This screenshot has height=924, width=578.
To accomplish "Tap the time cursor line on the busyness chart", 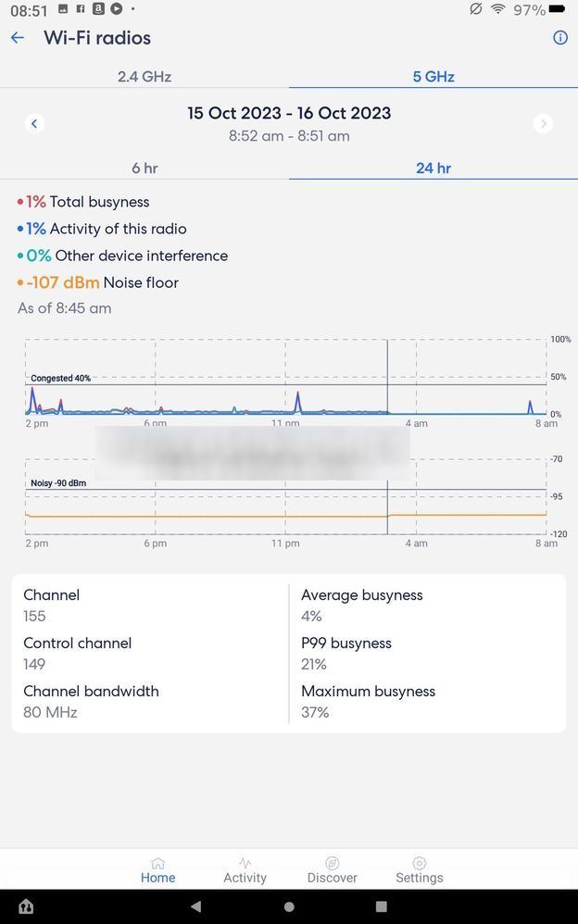I will click(x=387, y=375).
